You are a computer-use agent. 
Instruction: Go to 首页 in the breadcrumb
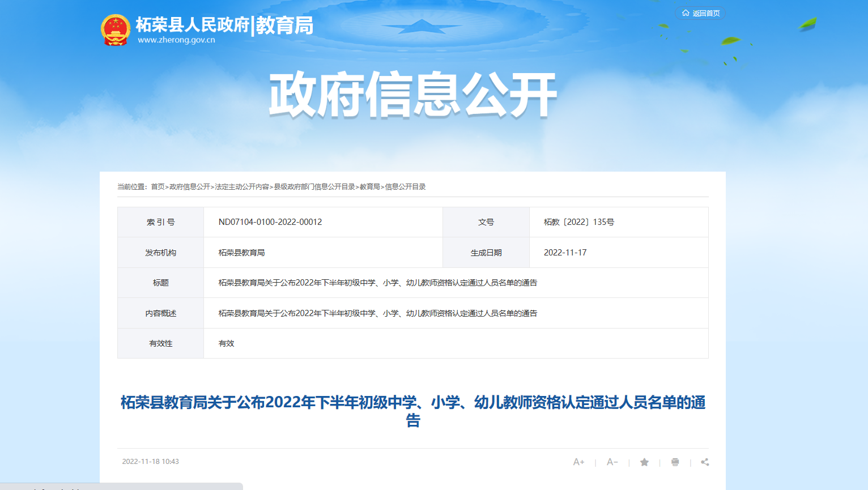click(x=158, y=187)
